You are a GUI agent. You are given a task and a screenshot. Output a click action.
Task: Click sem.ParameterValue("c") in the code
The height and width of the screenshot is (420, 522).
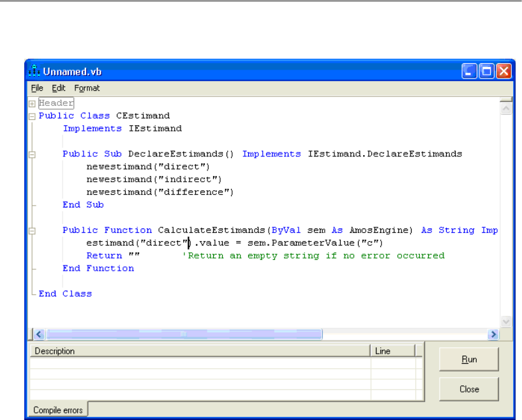(315, 243)
